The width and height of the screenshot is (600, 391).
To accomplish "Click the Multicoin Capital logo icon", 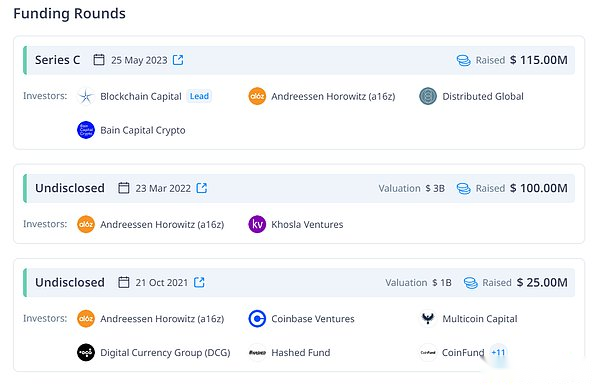I will pos(428,319).
